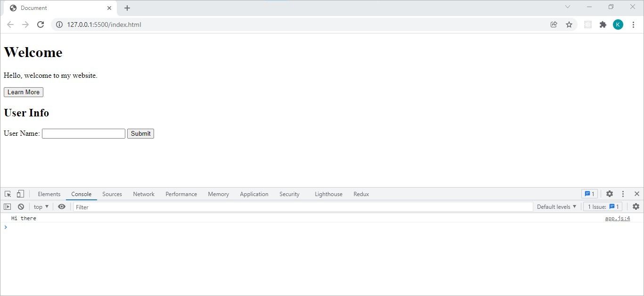Viewport: 644px width, 296px height.
Task: Share this page from the address bar
Action: coord(554,25)
